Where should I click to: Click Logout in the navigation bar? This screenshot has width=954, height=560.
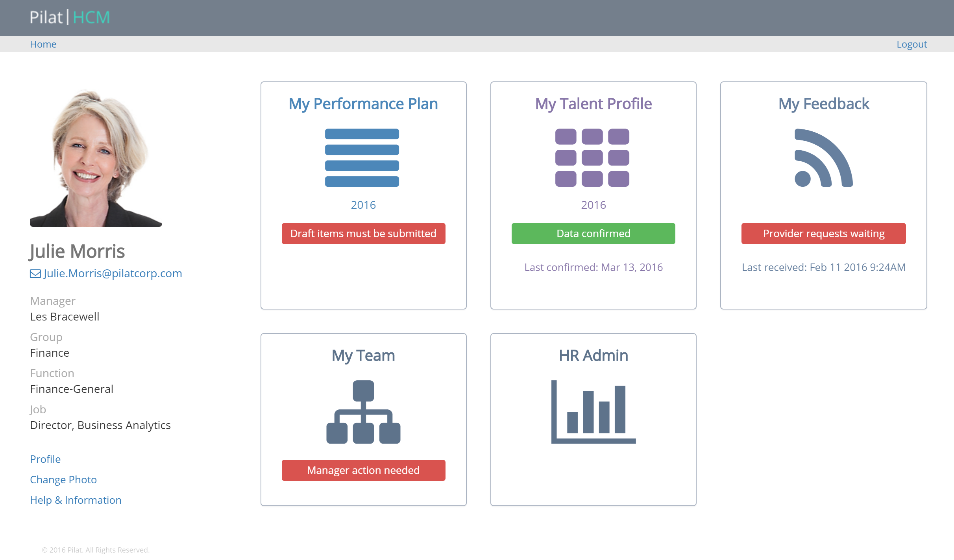[x=911, y=44]
